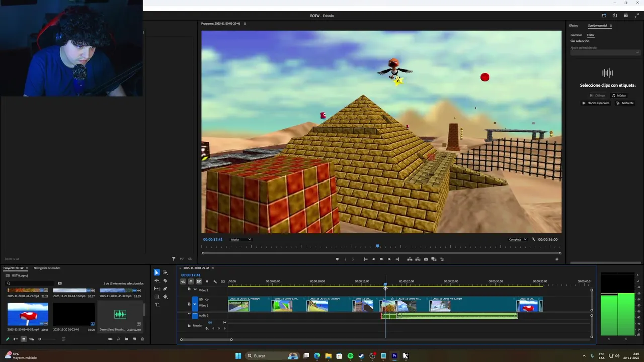Open the timeline sequence panel menu
This screenshot has width=644, height=362.
pyautogui.click(x=213, y=268)
